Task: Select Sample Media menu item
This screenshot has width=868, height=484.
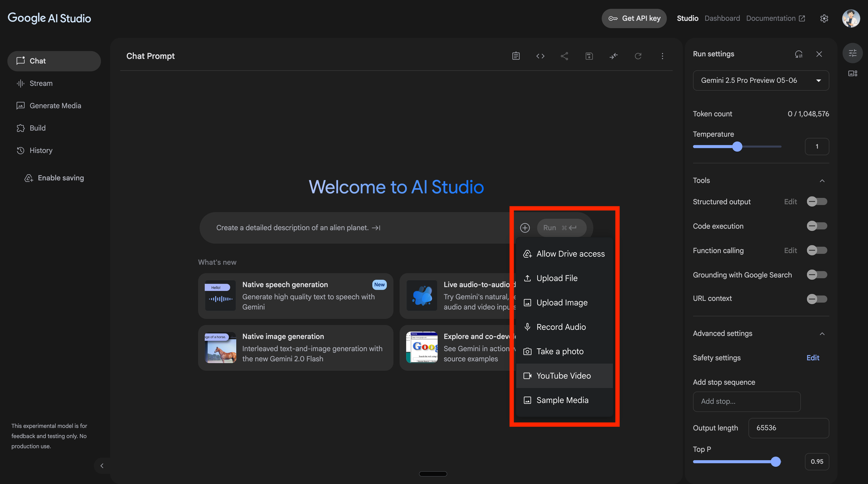Action: point(564,400)
